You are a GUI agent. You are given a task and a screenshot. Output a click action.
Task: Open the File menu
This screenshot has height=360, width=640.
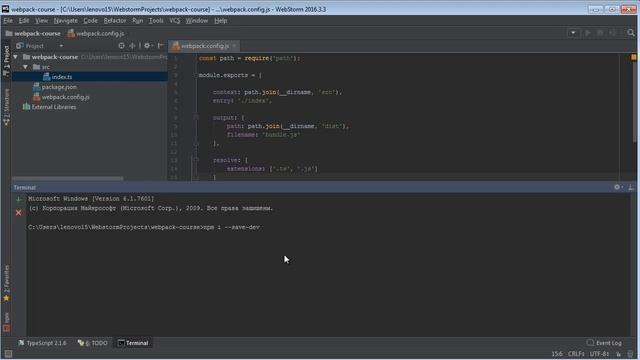coord(8,20)
